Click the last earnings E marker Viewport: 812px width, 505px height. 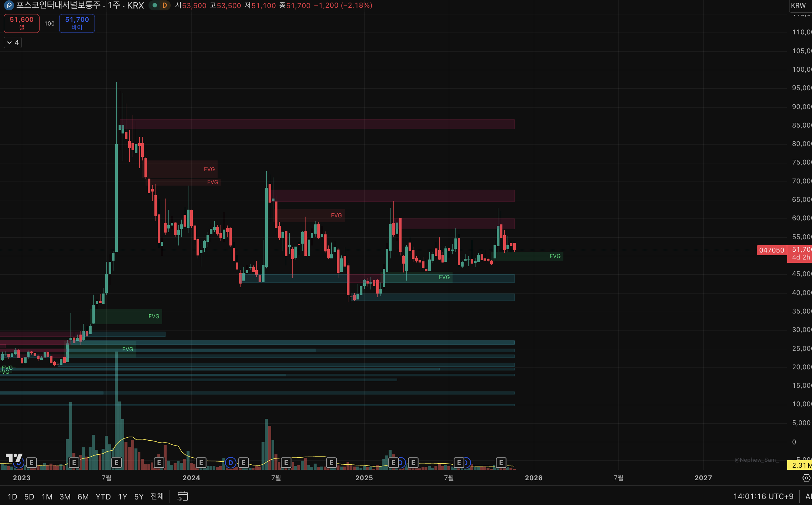click(501, 462)
